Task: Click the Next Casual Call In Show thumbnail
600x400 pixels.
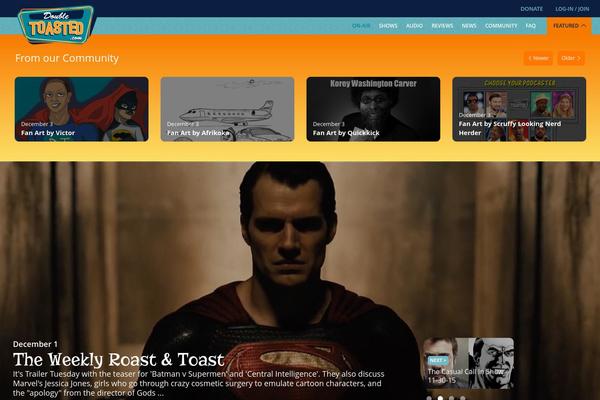Action: click(469, 363)
